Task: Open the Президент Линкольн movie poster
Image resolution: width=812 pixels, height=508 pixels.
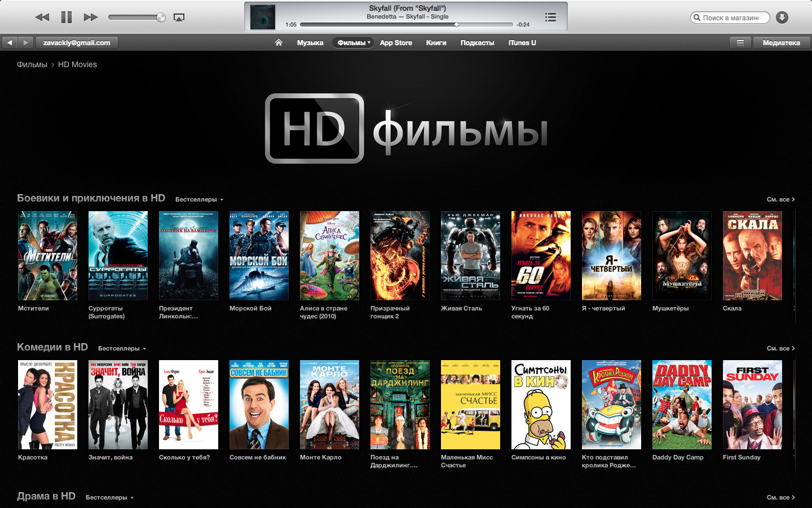Action: pos(188,256)
